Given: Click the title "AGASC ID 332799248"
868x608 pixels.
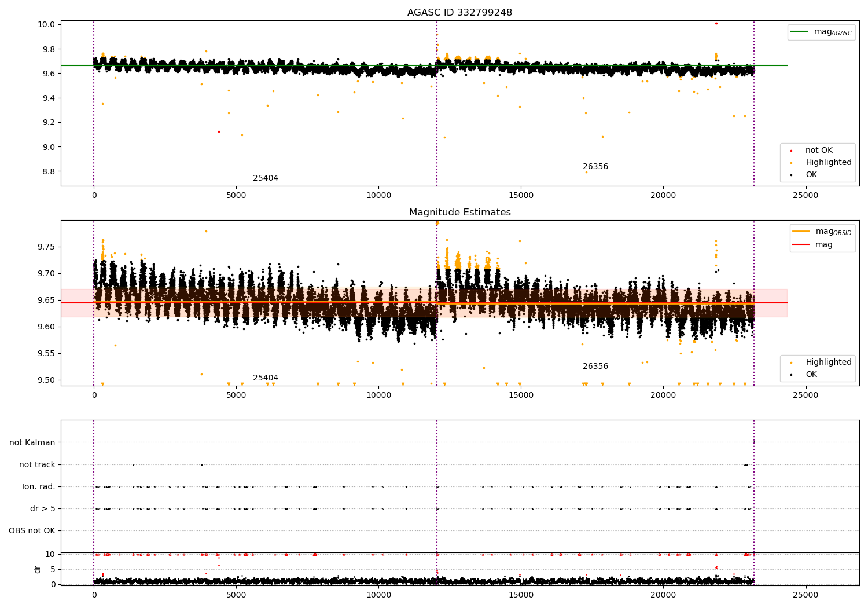Looking at the screenshot, I should pyautogui.click(x=459, y=13).
